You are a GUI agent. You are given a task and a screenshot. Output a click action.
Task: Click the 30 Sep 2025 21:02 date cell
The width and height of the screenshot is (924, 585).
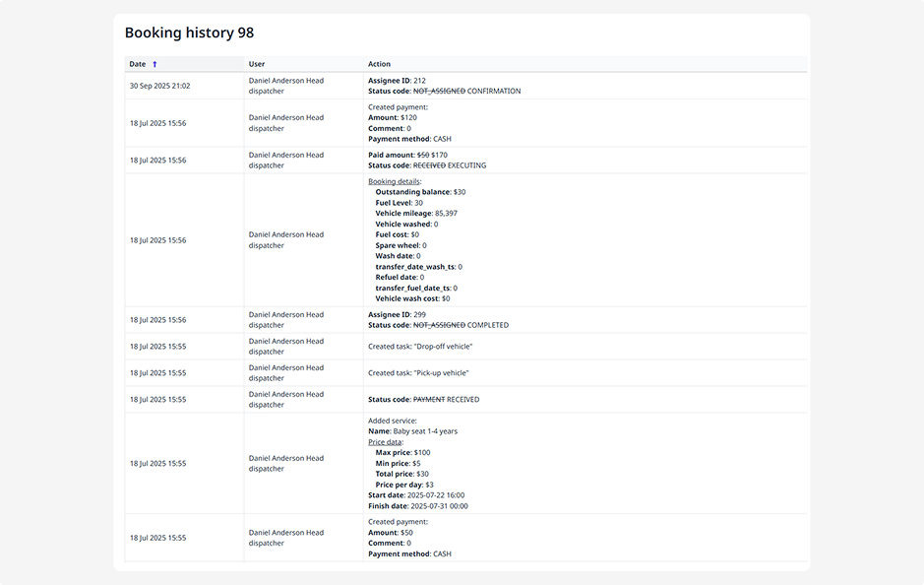click(159, 86)
